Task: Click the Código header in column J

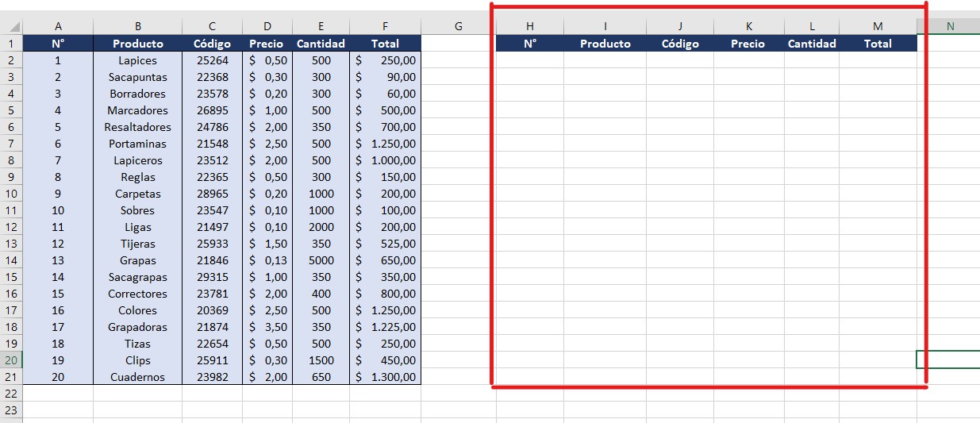Action: [680, 44]
